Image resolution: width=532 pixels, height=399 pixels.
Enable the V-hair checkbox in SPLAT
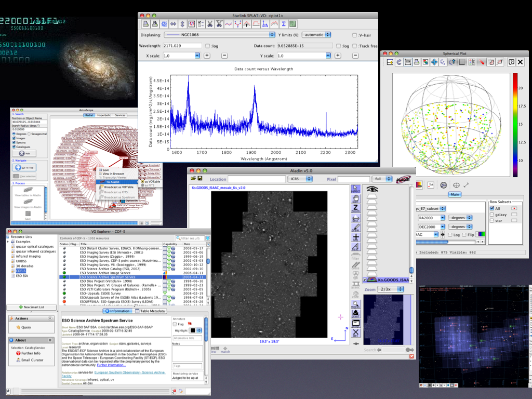coord(355,35)
